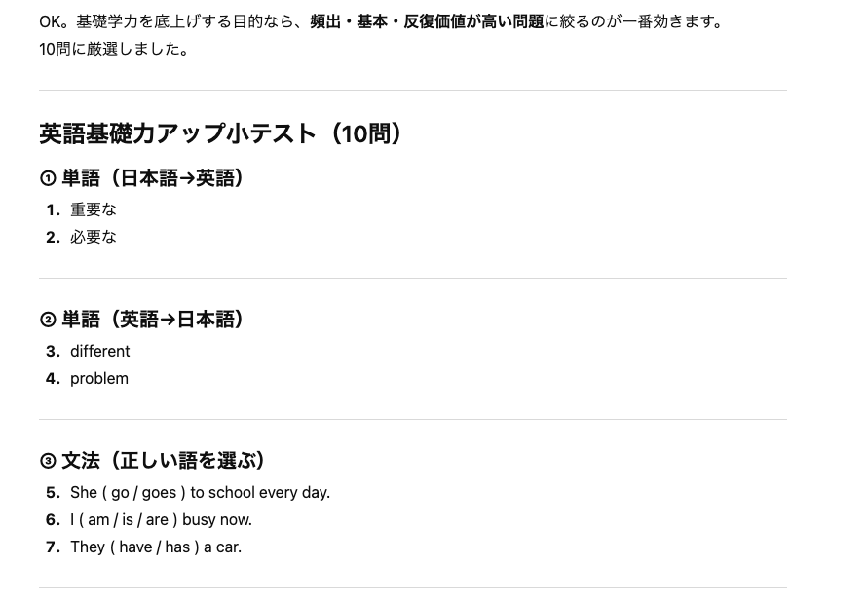Pick "is" in the busy now sentence

(x=128, y=520)
